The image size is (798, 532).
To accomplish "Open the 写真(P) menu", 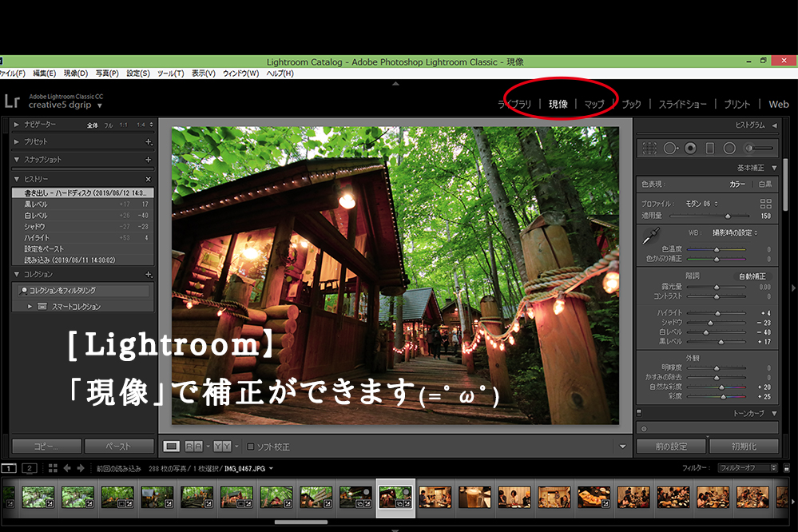I will point(107,73).
